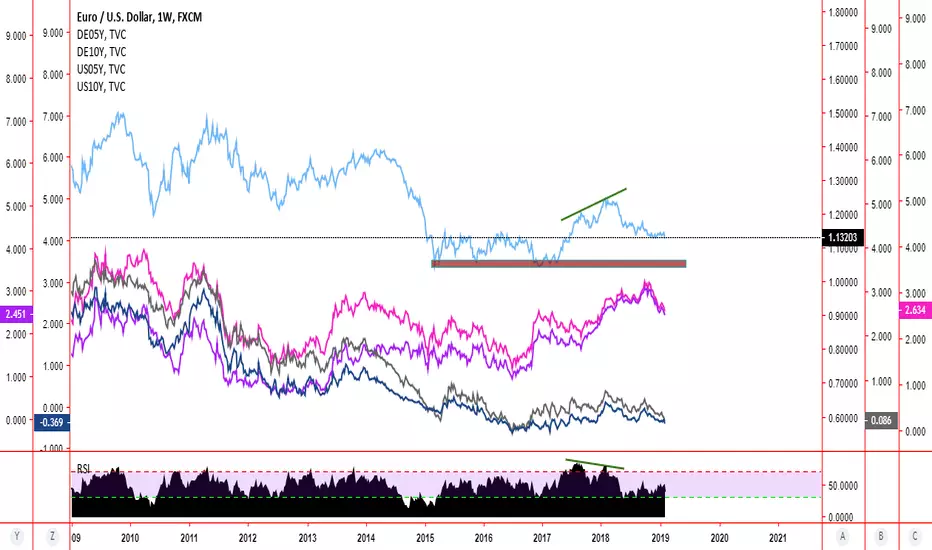This screenshot has width=932, height=550.
Task: Click the 2011 label on time axis
Action: 189,538
